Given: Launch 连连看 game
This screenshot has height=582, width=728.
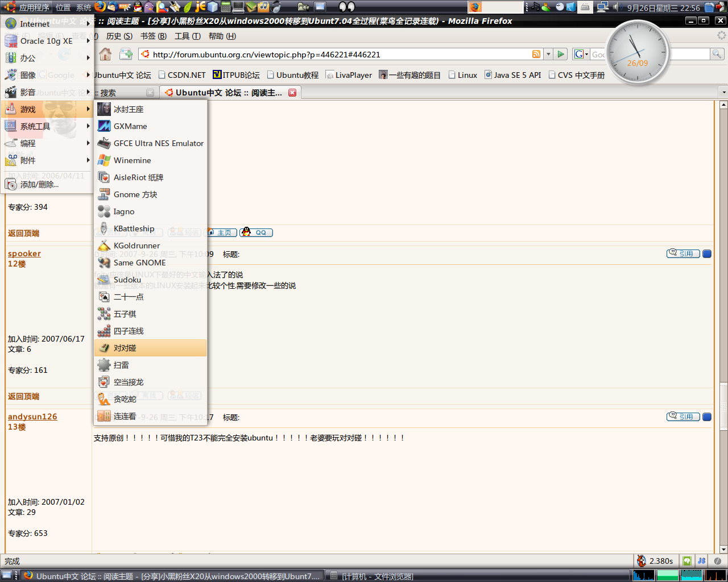Looking at the screenshot, I should (x=150, y=416).
